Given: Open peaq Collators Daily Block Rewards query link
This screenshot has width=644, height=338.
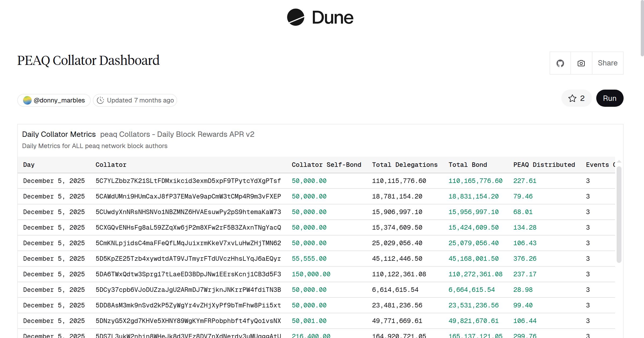Looking at the screenshot, I should [177, 134].
